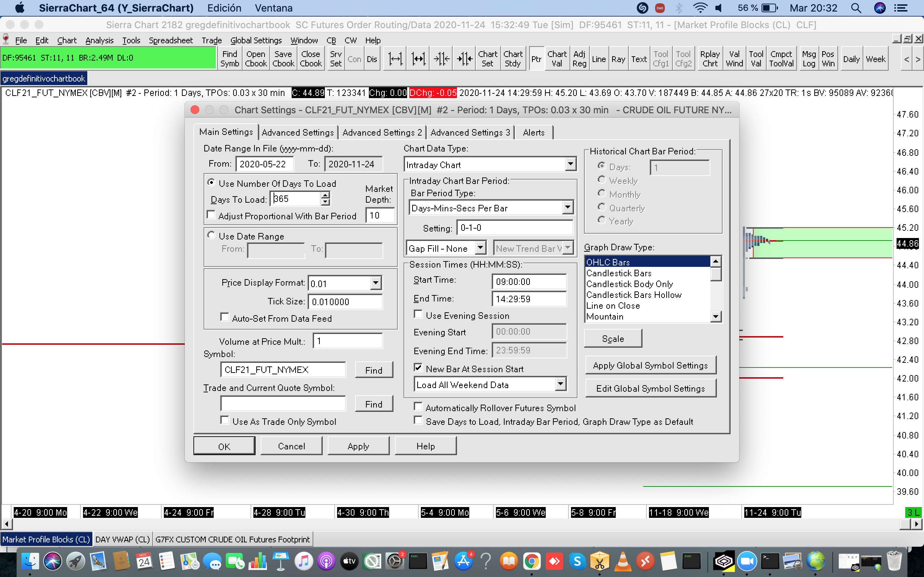Select the Ray drawing tool
Image resolution: width=924 pixels, height=577 pixels.
[618, 59]
